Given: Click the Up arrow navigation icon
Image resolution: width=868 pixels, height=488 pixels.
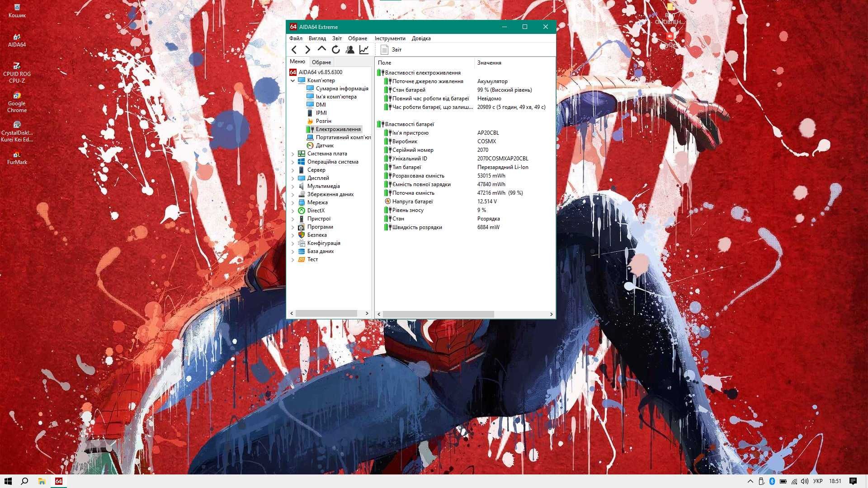Looking at the screenshot, I should [x=321, y=49].
